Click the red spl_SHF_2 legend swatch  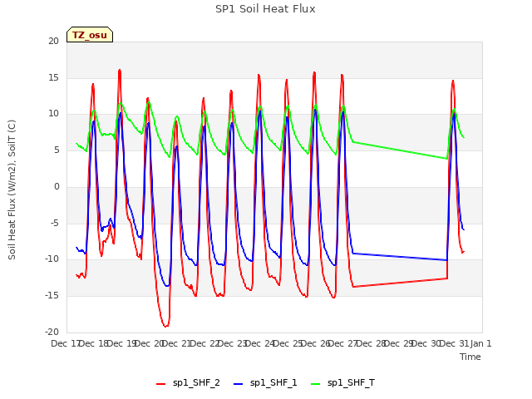coord(160,384)
